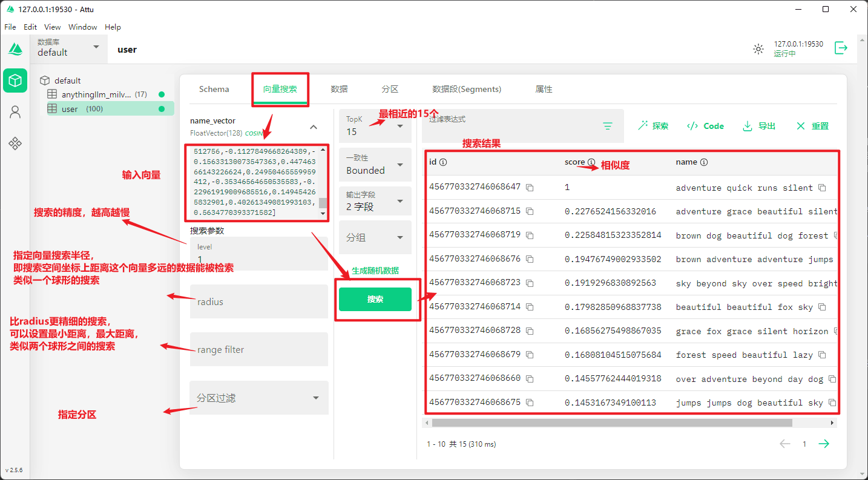The width and height of the screenshot is (868, 480).
Task: Click the radius input field
Action: [x=258, y=301]
